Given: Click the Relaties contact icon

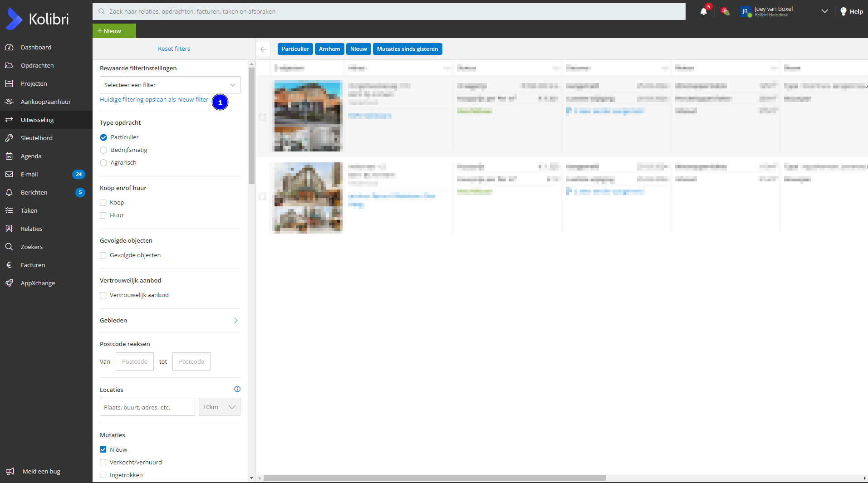Looking at the screenshot, I should (9, 229).
